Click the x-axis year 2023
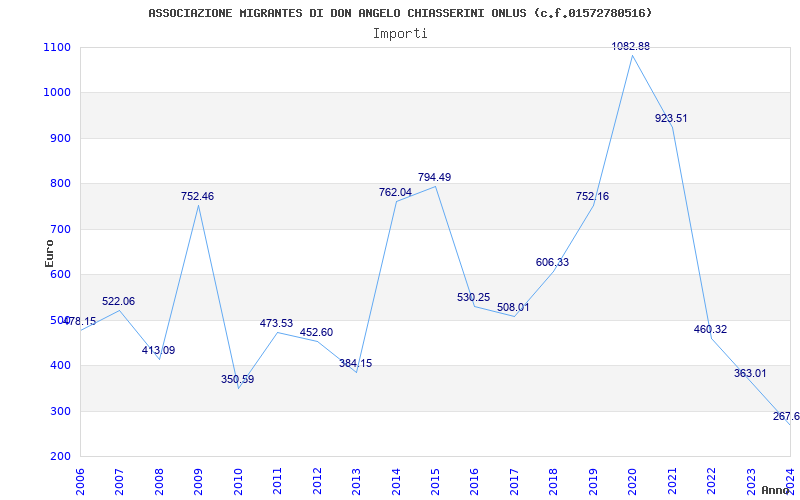 pyautogui.click(x=751, y=481)
